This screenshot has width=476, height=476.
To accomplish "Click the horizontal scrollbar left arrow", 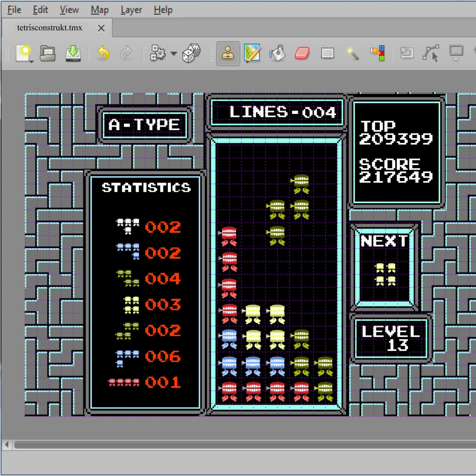I will point(7,445).
